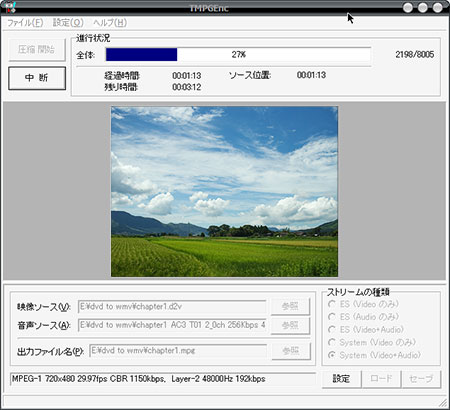
Task: Click the video preview image
Action: (x=224, y=191)
